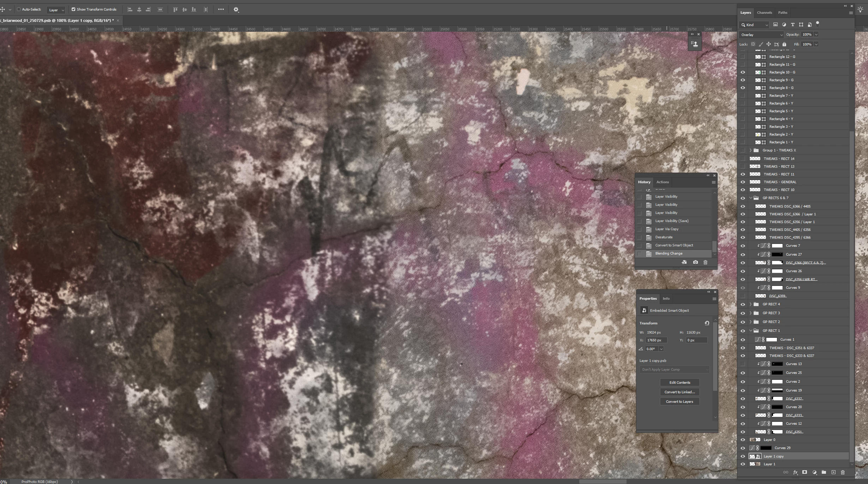Expand the GP RECT 4 group
The width and height of the screenshot is (868, 484).
point(751,304)
